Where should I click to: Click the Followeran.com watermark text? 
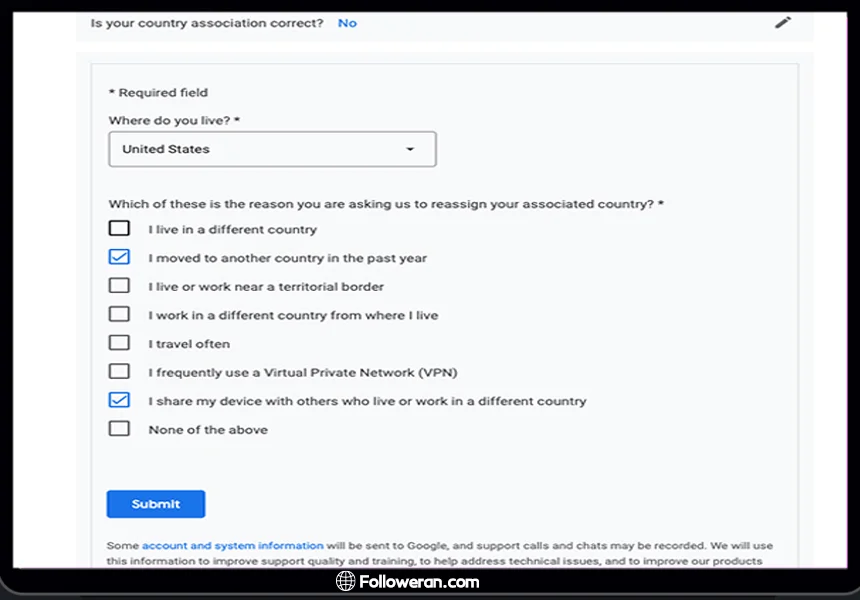pos(420,582)
